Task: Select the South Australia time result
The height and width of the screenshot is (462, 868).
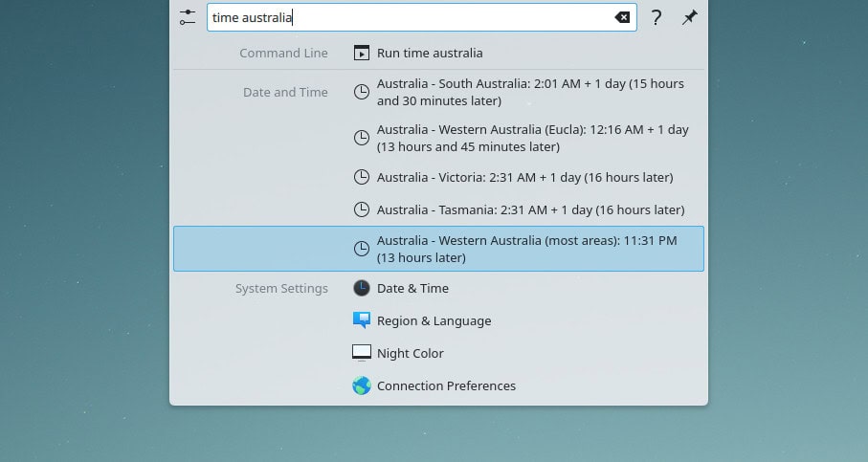Action: click(530, 92)
